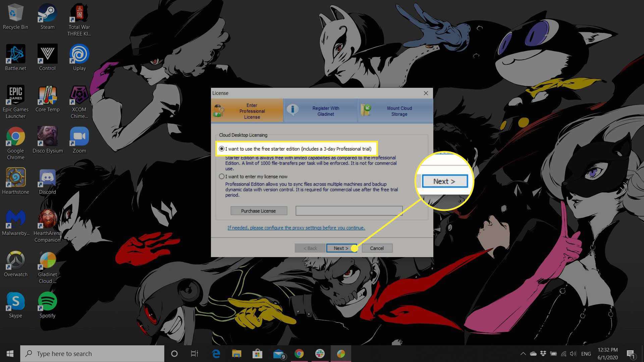Select enter license now radio button

[222, 176]
